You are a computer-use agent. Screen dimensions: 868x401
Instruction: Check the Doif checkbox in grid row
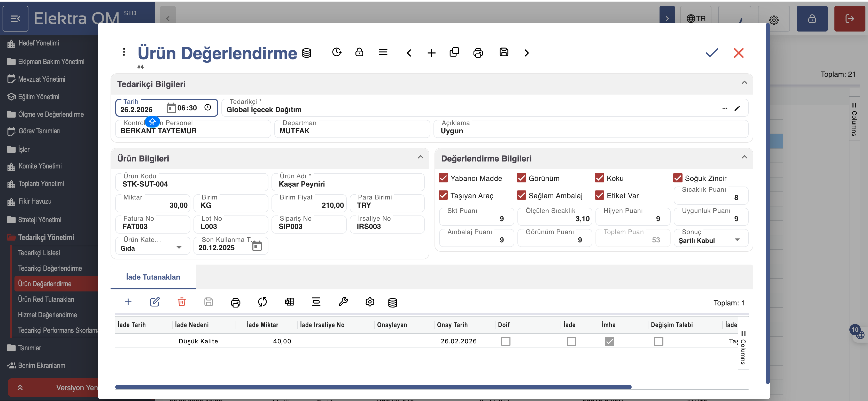click(506, 341)
